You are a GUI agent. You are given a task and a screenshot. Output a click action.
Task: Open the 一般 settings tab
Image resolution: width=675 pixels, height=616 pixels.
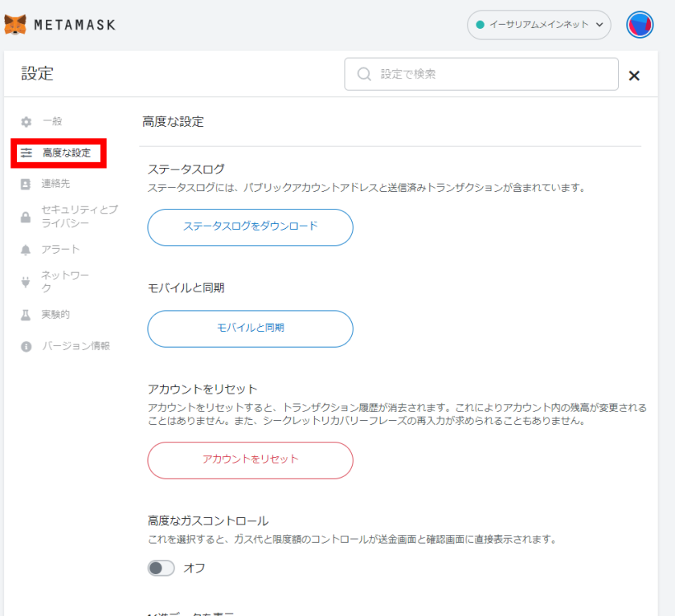click(52, 121)
